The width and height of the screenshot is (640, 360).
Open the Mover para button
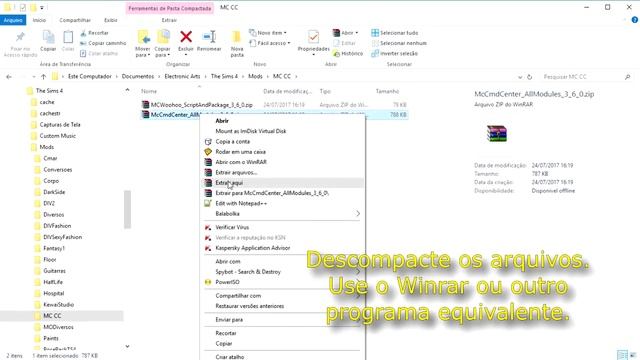pyautogui.click(x=143, y=44)
